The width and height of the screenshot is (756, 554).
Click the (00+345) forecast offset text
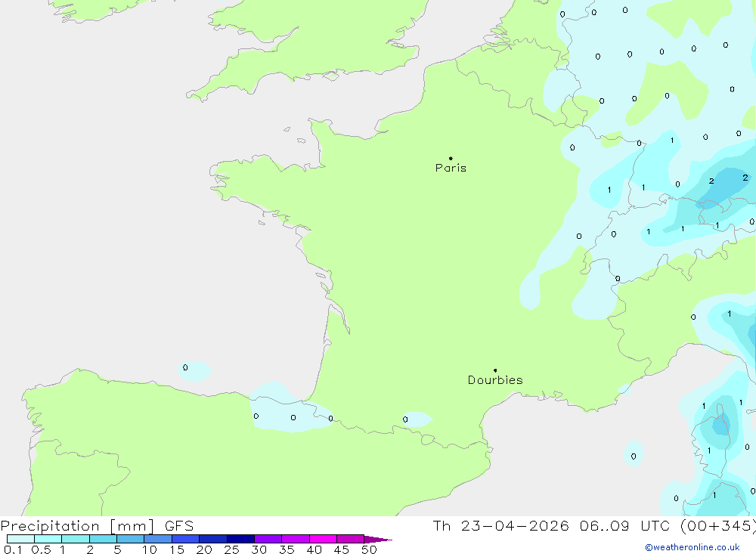click(x=716, y=526)
